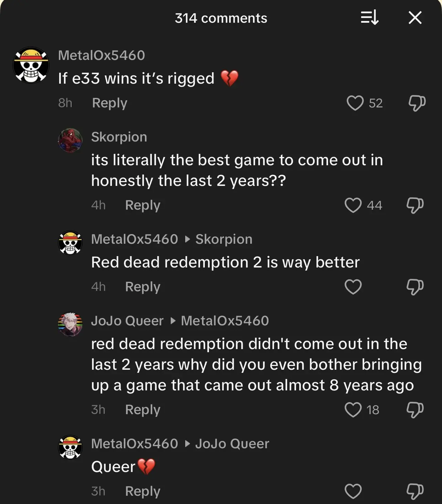This screenshot has width=442, height=504.
Task: Like Skorpion's "best game" comment
Action: tap(353, 205)
